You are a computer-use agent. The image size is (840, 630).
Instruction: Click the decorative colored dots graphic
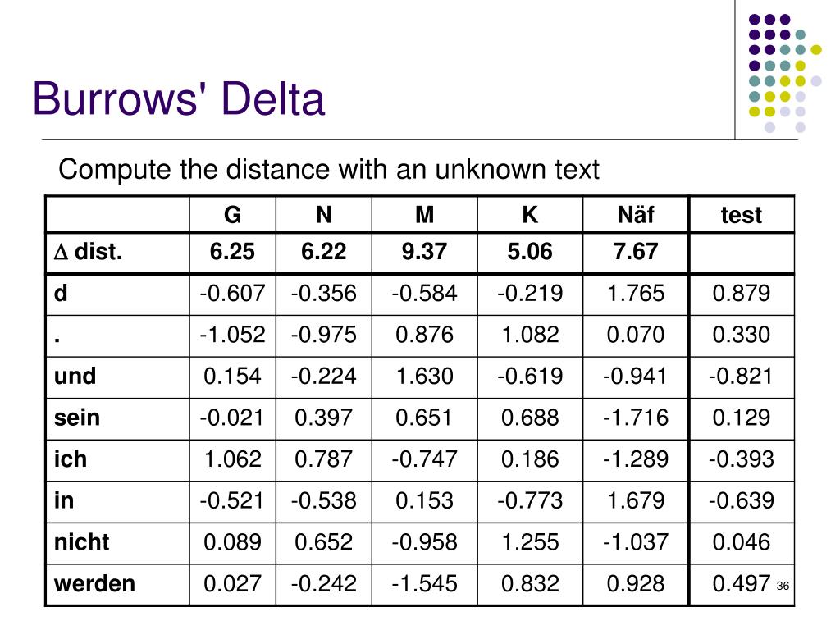pos(785,73)
